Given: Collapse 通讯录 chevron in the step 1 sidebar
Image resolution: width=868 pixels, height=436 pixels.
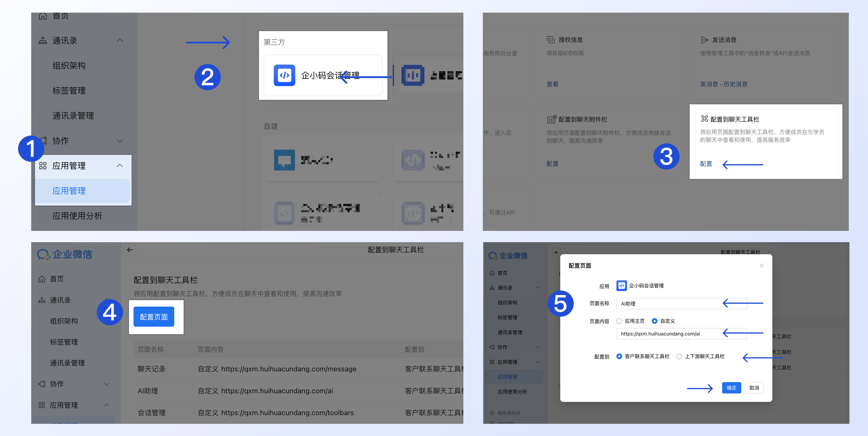Looking at the screenshot, I should pyautogui.click(x=120, y=40).
